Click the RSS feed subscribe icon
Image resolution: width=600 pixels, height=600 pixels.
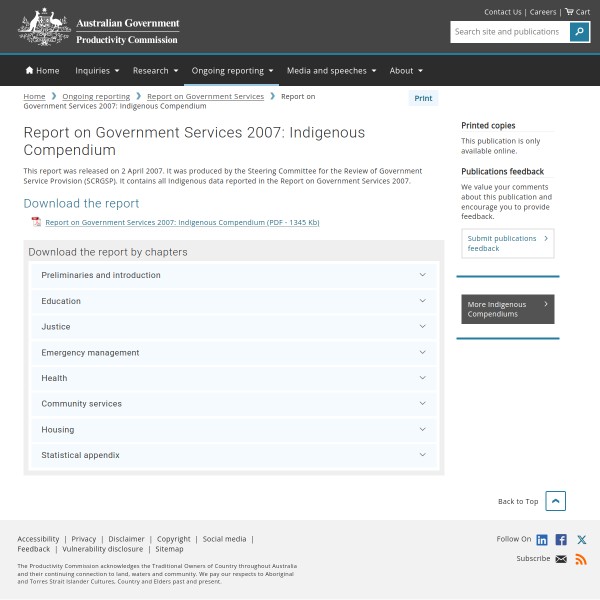click(581, 559)
